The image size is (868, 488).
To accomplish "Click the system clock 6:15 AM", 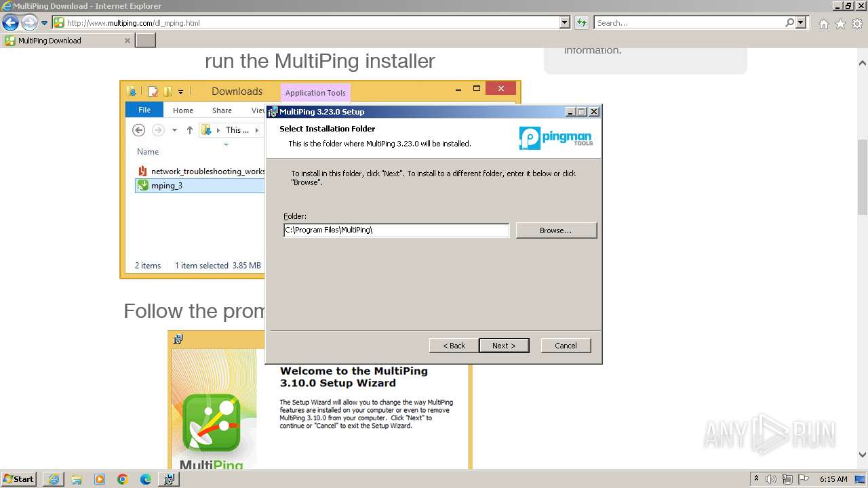I will pos(833,479).
